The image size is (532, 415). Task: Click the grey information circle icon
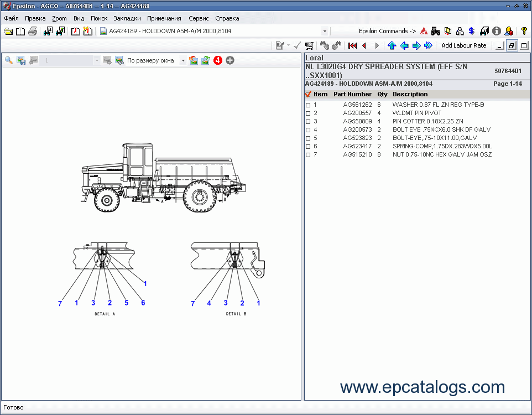pyautogui.click(x=497, y=31)
